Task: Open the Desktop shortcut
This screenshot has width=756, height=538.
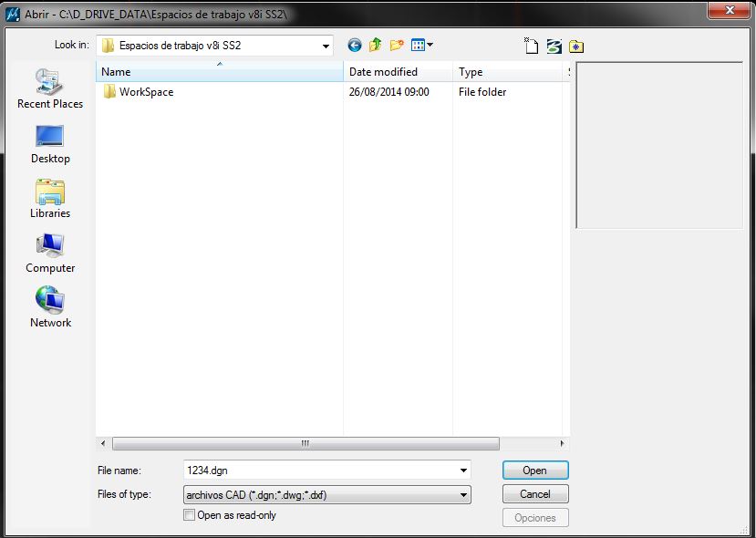Action: (50, 144)
